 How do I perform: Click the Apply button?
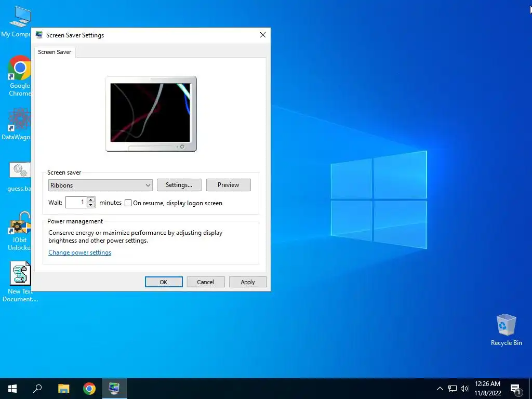pyautogui.click(x=248, y=282)
